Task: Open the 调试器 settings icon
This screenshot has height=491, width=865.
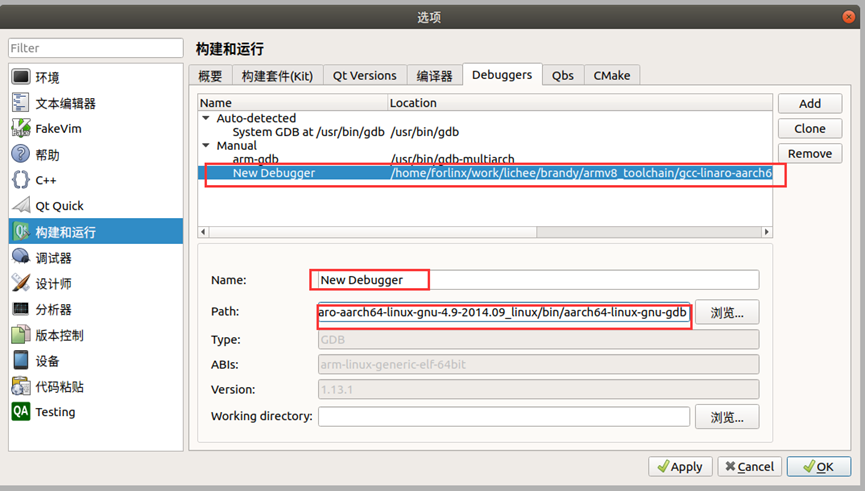Action: pos(21,257)
